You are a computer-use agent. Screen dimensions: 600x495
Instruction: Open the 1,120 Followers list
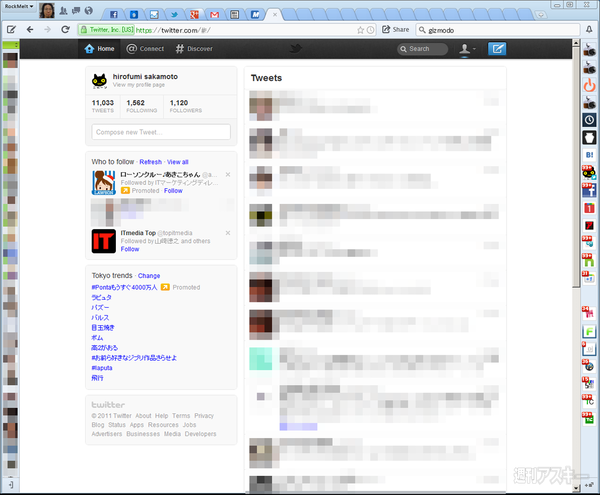point(186,106)
